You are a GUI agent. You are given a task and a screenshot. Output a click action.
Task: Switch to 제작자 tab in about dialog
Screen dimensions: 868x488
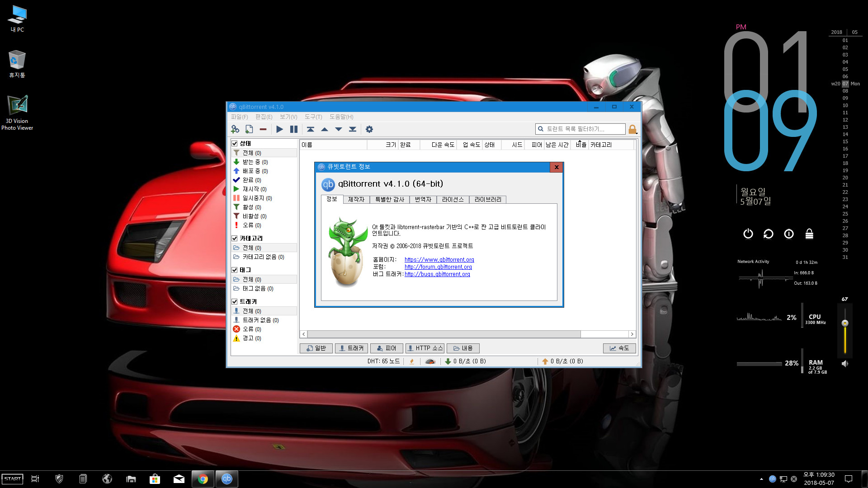point(356,200)
